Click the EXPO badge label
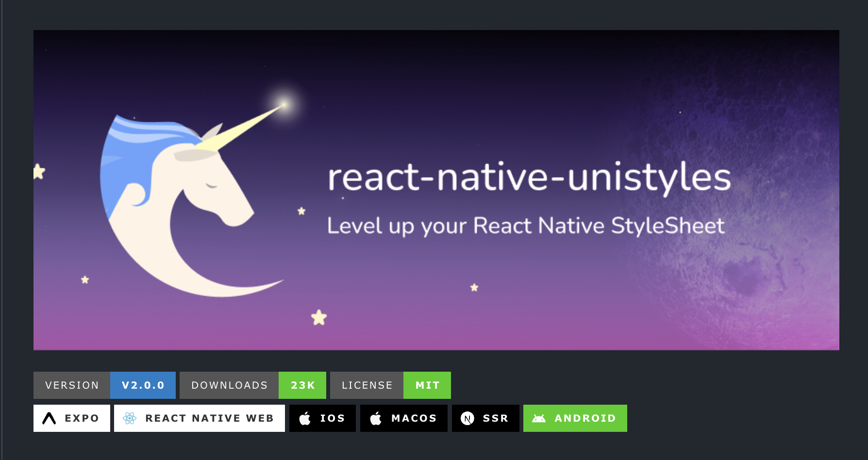The height and width of the screenshot is (460, 868). click(82, 418)
